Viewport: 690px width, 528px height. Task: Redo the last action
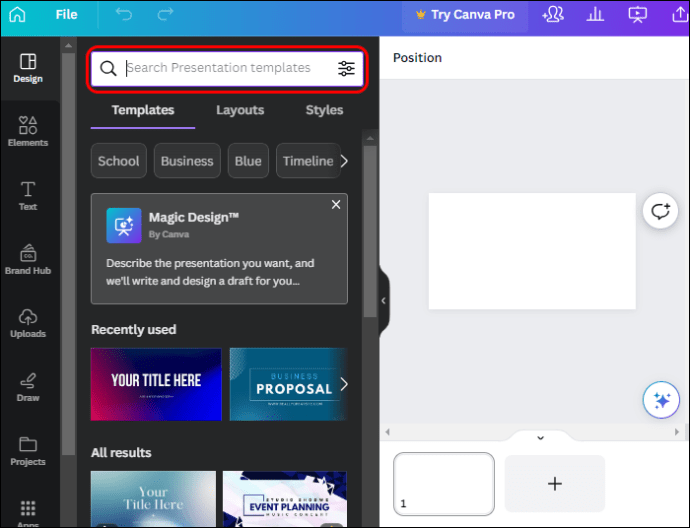(165, 14)
